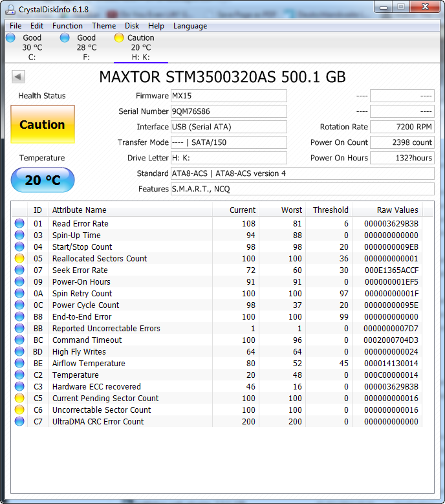The width and height of the screenshot is (445, 504).
Task: Click the Drive Letter field H: K:
Action: point(229,158)
